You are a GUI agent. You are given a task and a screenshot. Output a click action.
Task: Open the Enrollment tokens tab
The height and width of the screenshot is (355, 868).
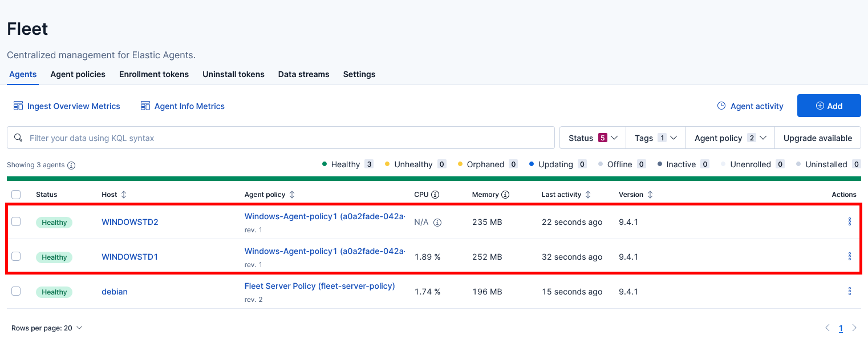pos(154,74)
